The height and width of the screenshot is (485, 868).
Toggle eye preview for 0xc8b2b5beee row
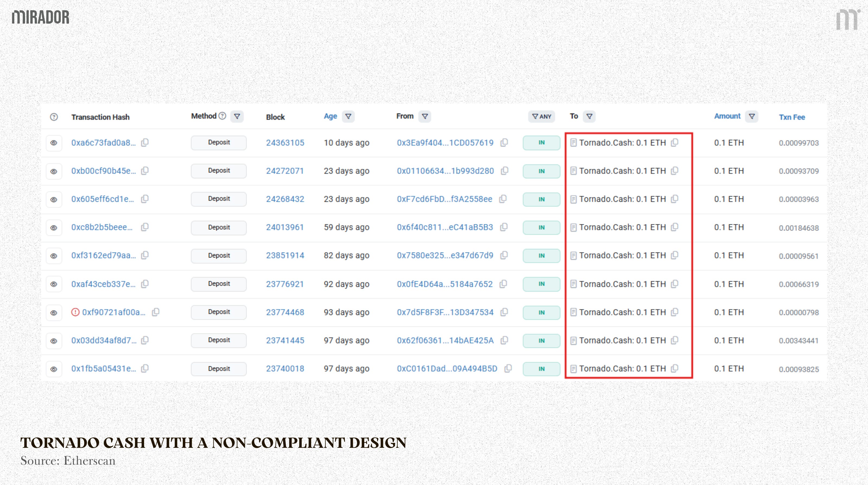pos(54,228)
